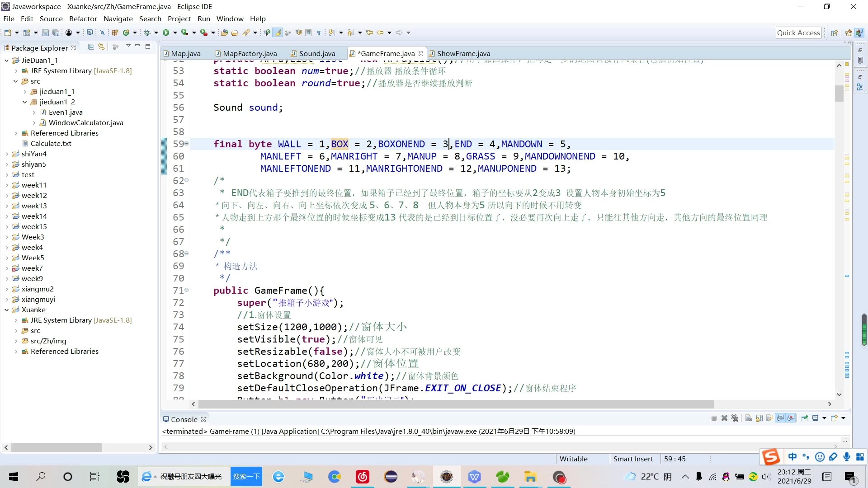Image resolution: width=868 pixels, height=488 pixels.
Task: Click Collapse All icon in Package Explorer
Action: [91, 47]
